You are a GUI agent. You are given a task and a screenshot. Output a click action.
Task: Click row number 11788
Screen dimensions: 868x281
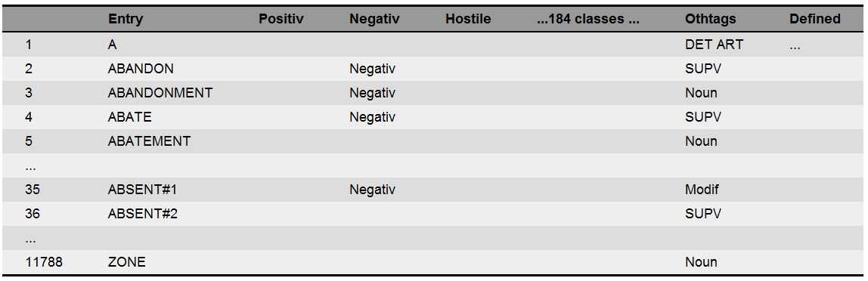pos(44,262)
